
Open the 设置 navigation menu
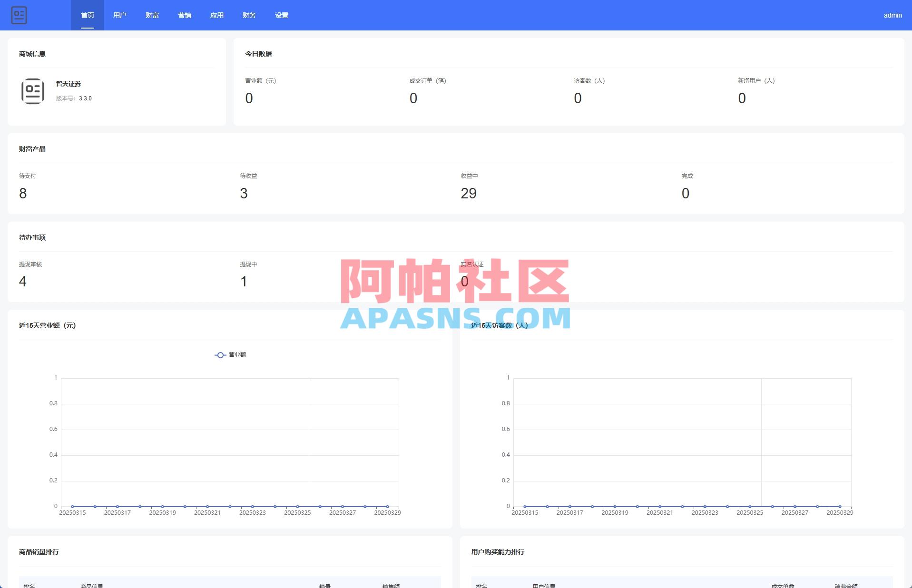pyautogui.click(x=281, y=15)
